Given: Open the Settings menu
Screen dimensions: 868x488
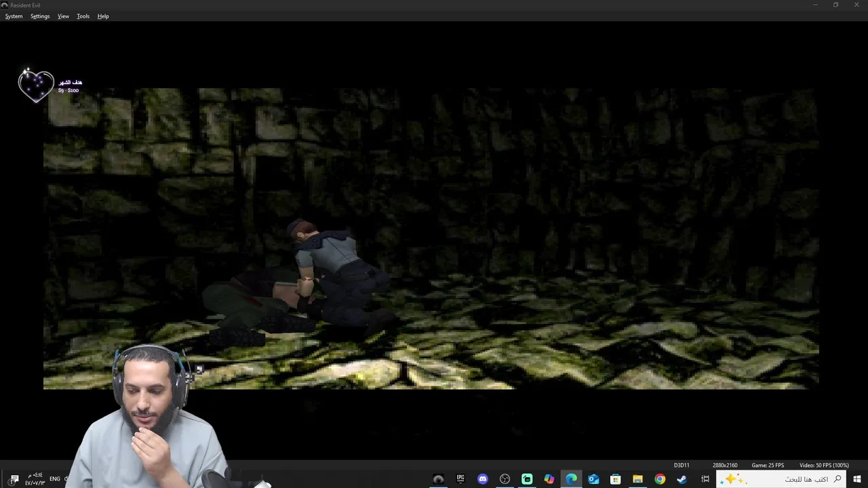Looking at the screenshot, I should (x=40, y=16).
